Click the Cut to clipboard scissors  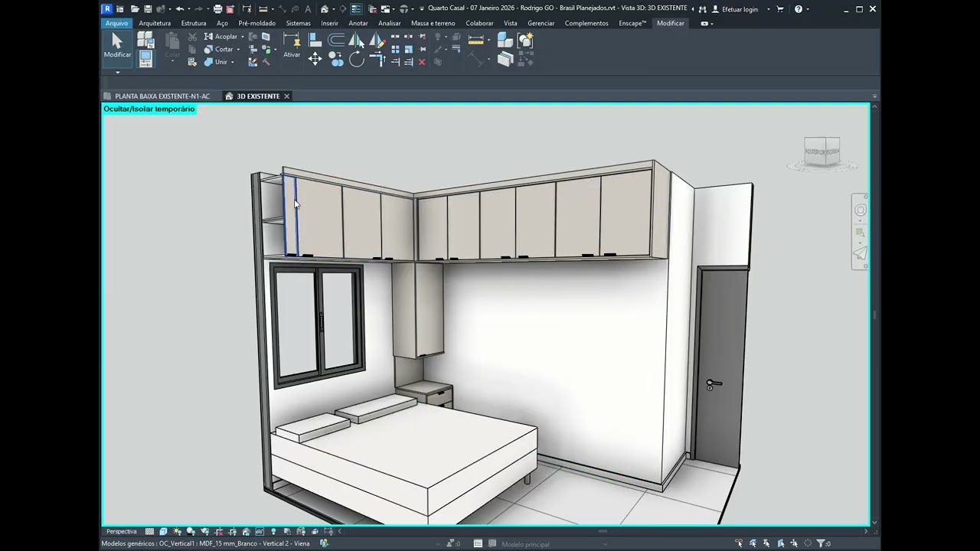(192, 37)
